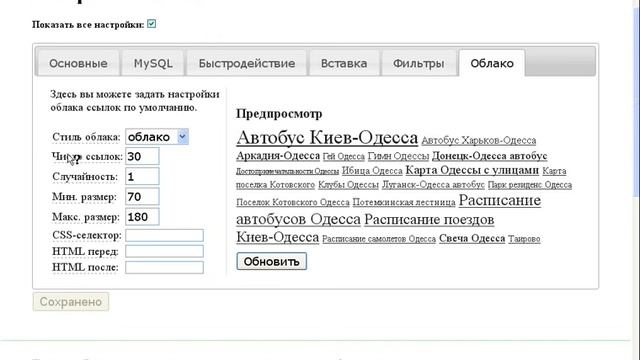Open the Автобус Киев-Одесса link
Screen dimensions: 640x360
coord(327,138)
